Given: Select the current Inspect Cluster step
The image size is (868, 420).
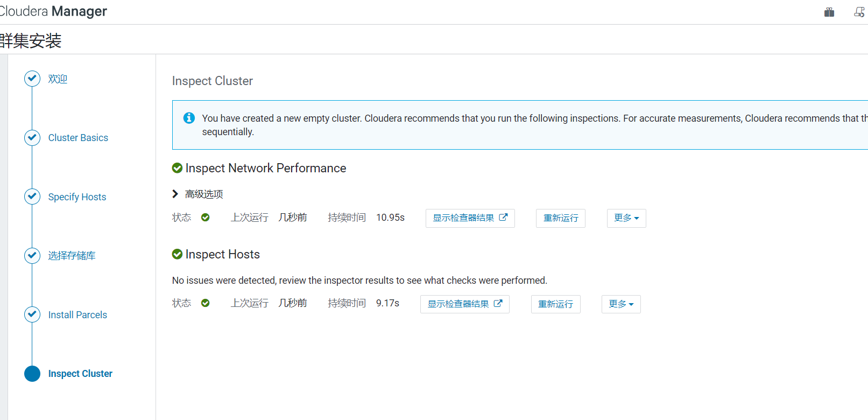Looking at the screenshot, I should 80,374.
